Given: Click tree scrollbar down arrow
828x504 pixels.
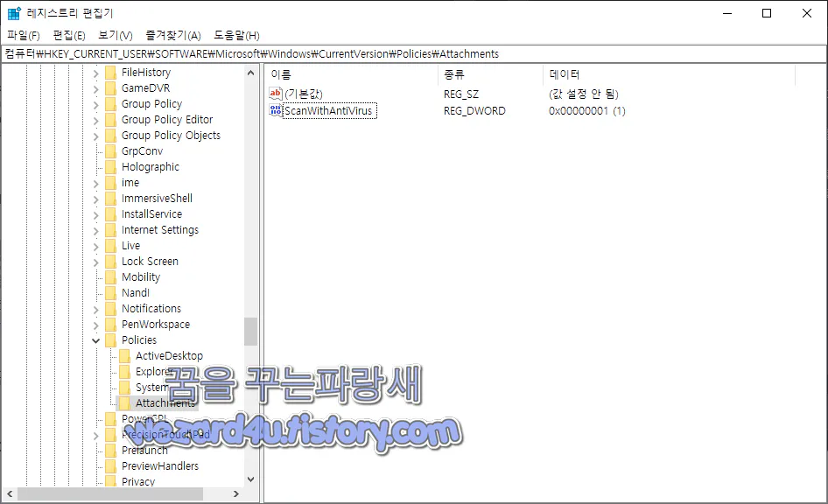Looking at the screenshot, I should [251, 479].
